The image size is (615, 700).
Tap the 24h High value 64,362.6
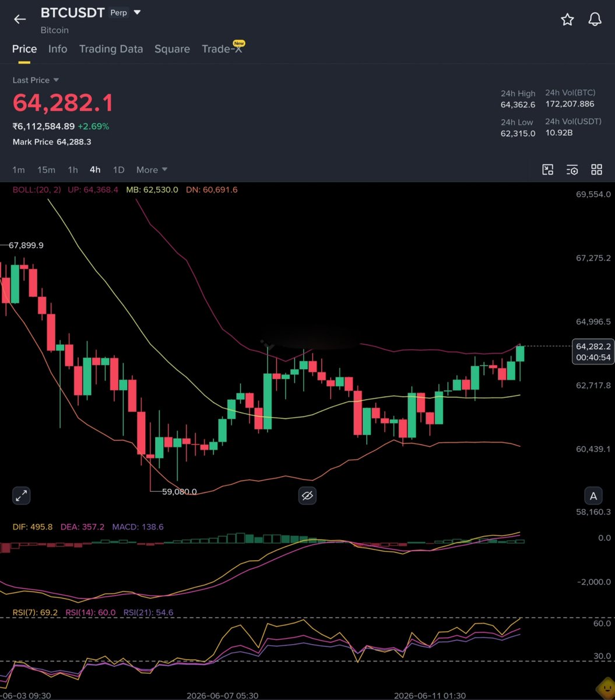(x=518, y=105)
